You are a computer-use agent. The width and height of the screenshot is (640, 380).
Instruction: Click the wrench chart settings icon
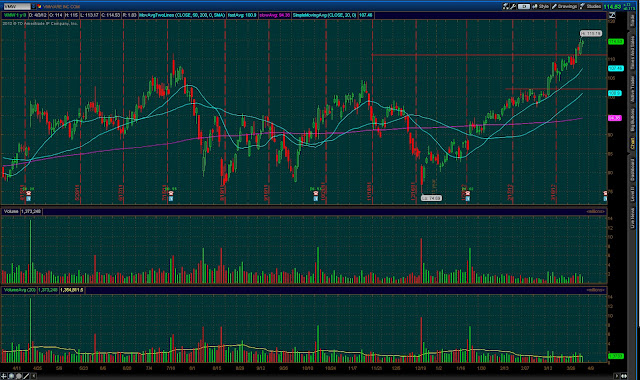(513, 6)
